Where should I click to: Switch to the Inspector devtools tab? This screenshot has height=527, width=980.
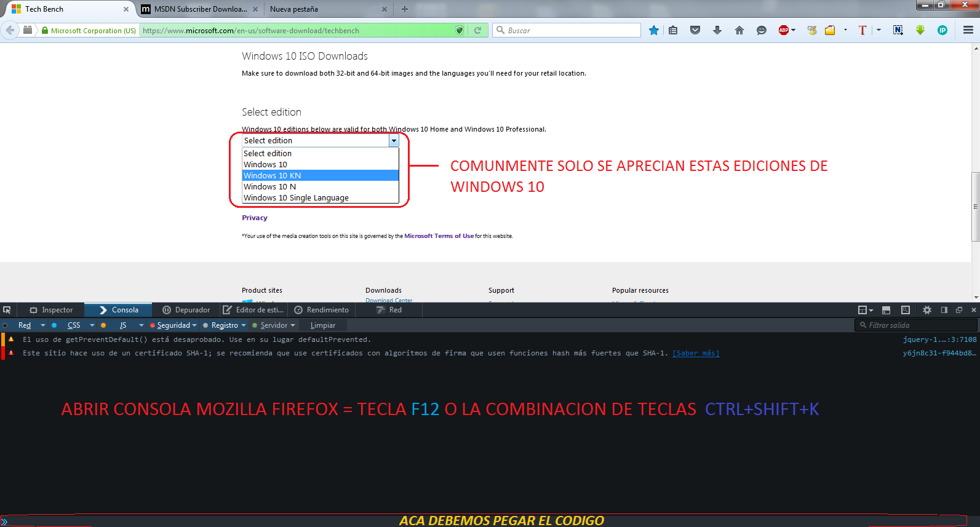(x=51, y=310)
